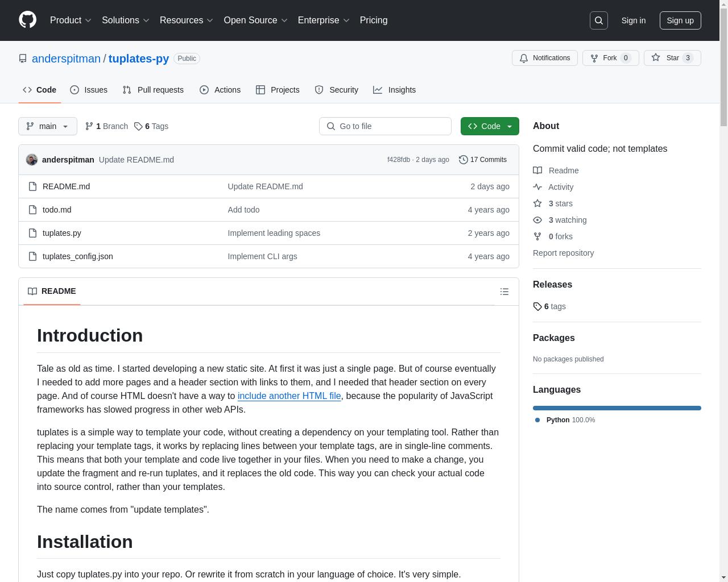Expand the Solutions menu
Viewport: 728px width, 582px height.
pos(126,20)
